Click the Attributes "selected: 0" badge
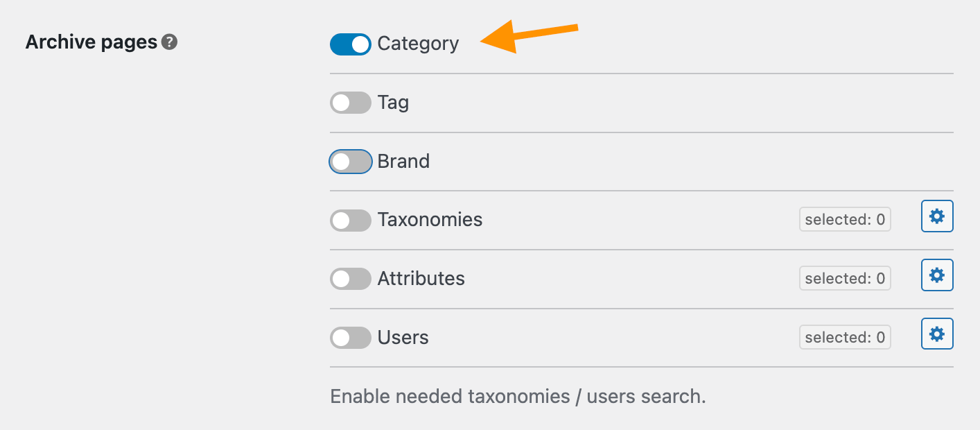This screenshot has height=430, width=980. (x=844, y=278)
